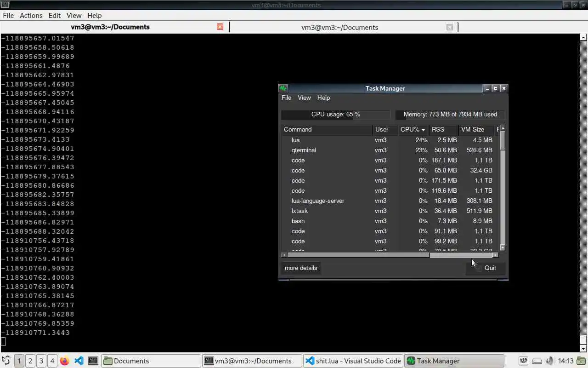
Task: Open the LXQt application menu icon
Action: tap(6, 361)
